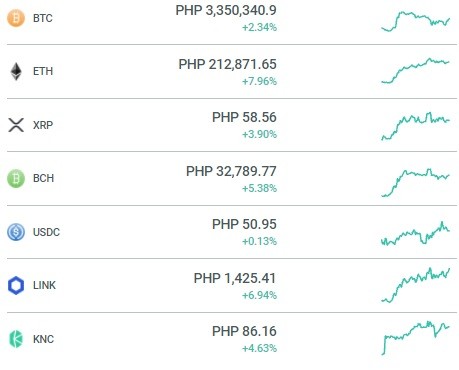459x370 pixels.
Task: Click the blue USDC dollar coin icon
Action: 16,232
